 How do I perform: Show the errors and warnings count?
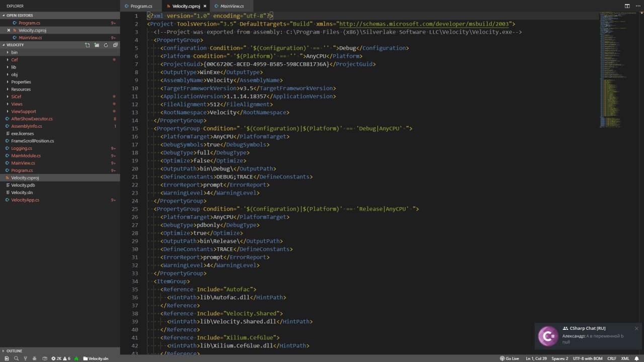[61, 358]
